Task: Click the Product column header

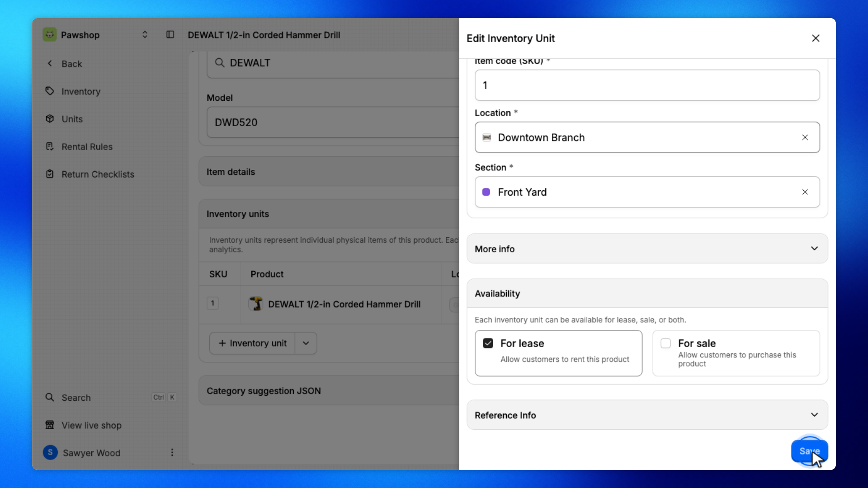Action: point(267,274)
